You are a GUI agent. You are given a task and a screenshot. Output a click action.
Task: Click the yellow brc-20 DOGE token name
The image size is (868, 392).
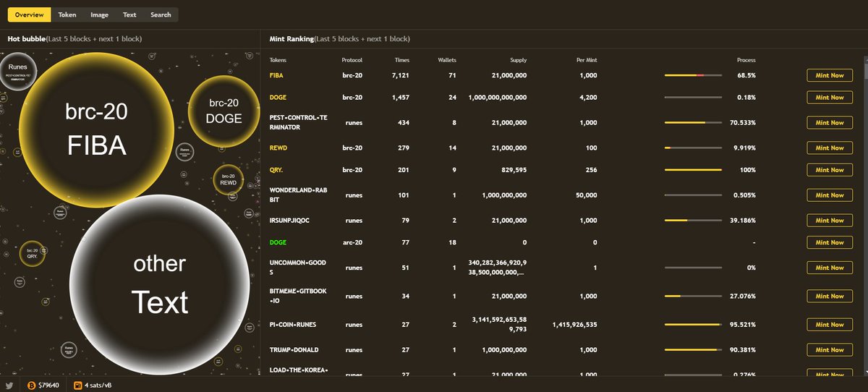coord(278,97)
